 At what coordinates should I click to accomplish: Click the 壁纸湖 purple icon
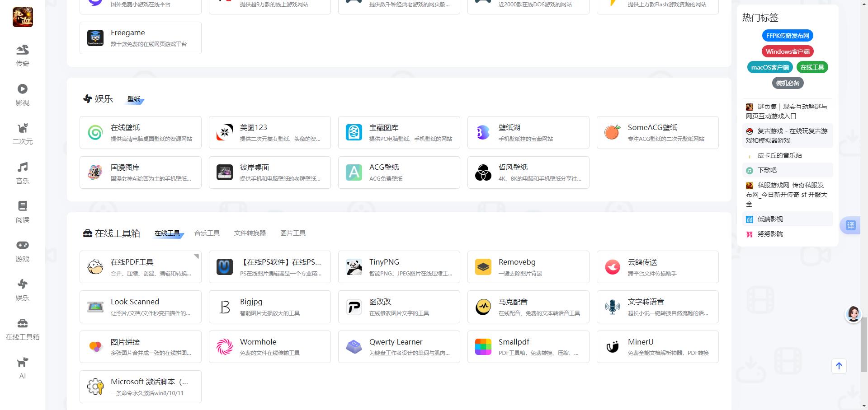pos(483,133)
